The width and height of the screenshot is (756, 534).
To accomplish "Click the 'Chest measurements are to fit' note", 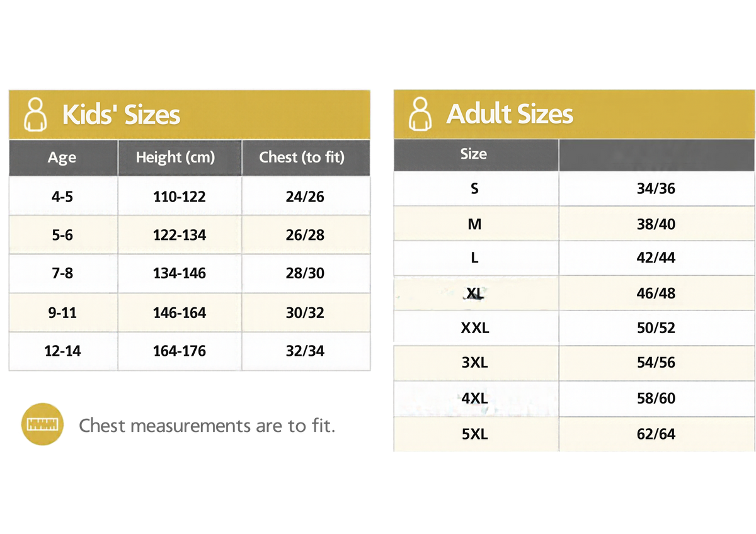I will click(x=207, y=426).
